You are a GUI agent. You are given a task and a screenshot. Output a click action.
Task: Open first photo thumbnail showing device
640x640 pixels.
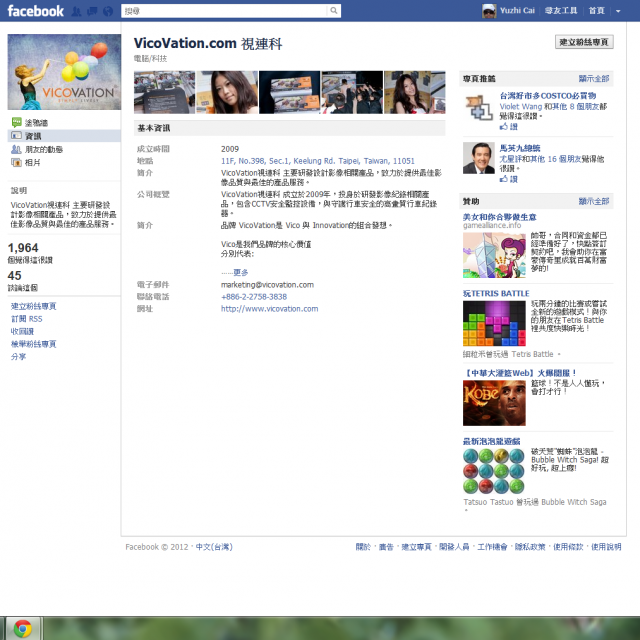click(164, 92)
